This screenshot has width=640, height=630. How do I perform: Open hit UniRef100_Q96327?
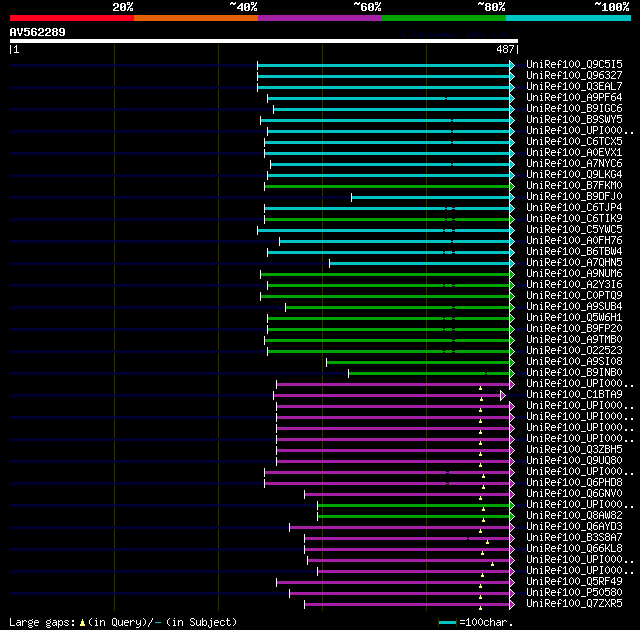coord(574,75)
